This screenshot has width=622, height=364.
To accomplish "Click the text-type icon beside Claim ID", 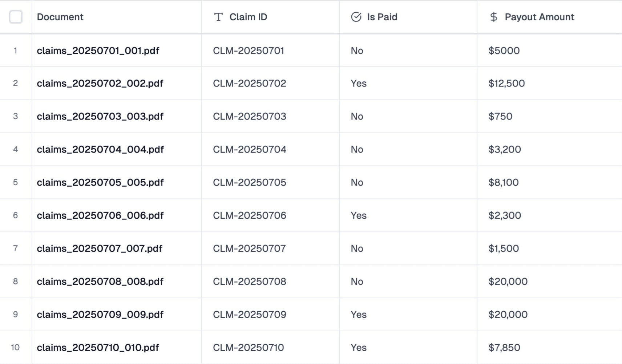I will click(218, 17).
